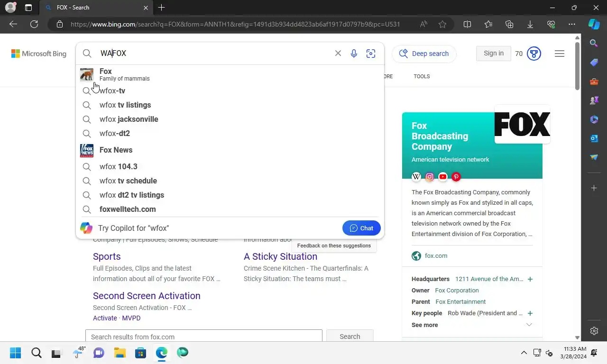Select "wfox tv schedule" suggestion
Screen dimensions: 607x364
pyautogui.click(x=230, y=181)
